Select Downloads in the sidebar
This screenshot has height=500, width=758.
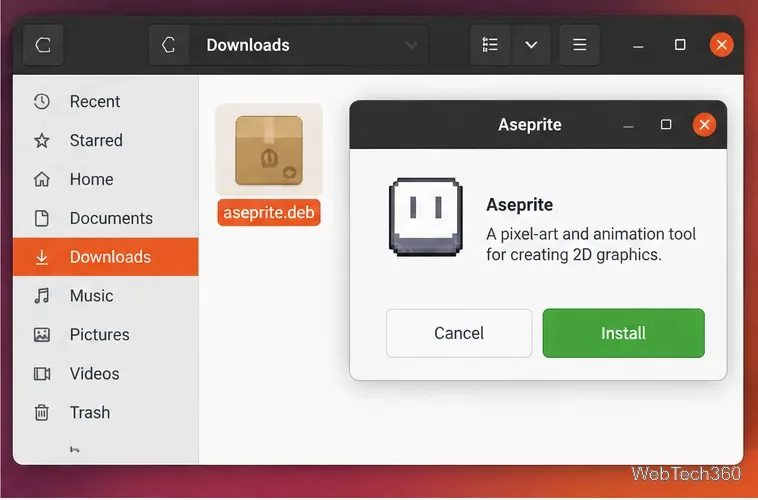pyautogui.click(x=106, y=257)
